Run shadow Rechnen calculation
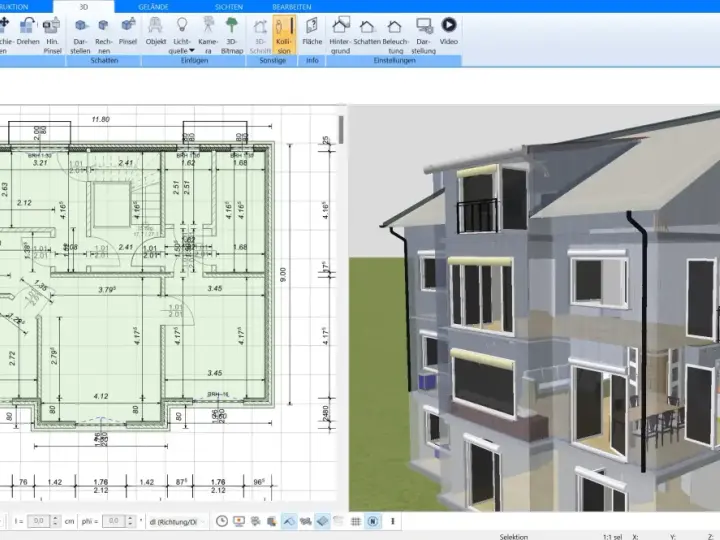Image resolution: width=720 pixels, height=540 pixels. [x=104, y=35]
